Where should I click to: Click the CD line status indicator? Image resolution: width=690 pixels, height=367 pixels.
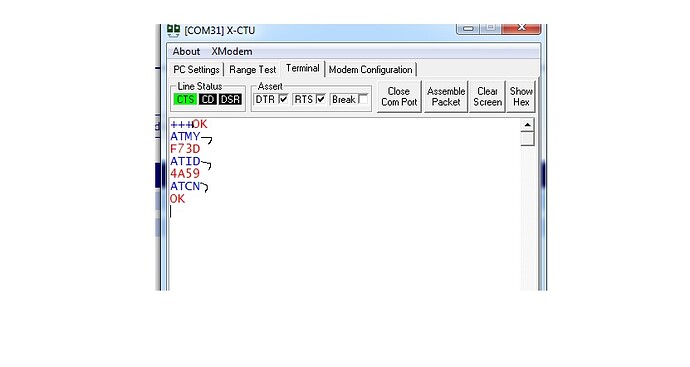[208, 99]
